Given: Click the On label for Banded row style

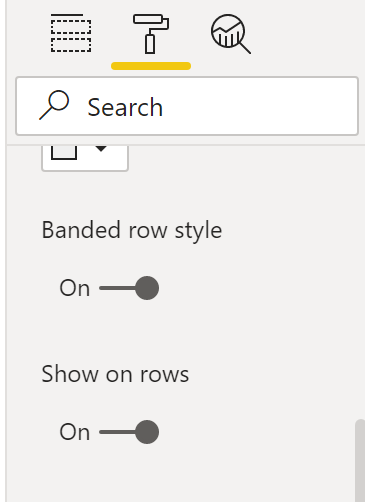Looking at the screenshot, I should click(75, 288).
